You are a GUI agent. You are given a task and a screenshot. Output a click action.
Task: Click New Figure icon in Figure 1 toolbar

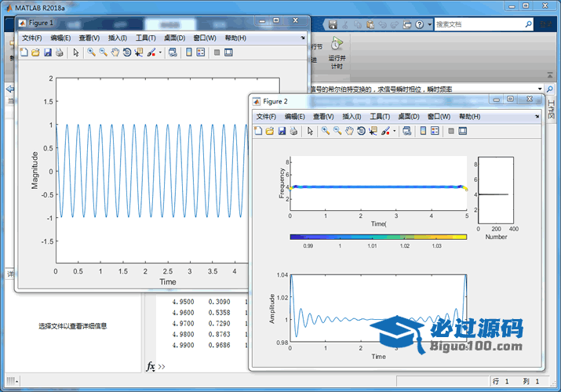(24, 53)
